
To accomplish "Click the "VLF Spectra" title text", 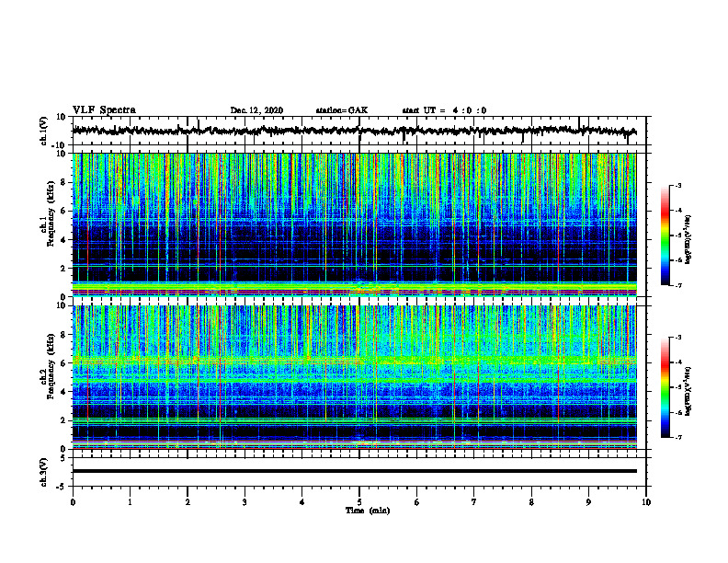I will [x=105, y=110].
